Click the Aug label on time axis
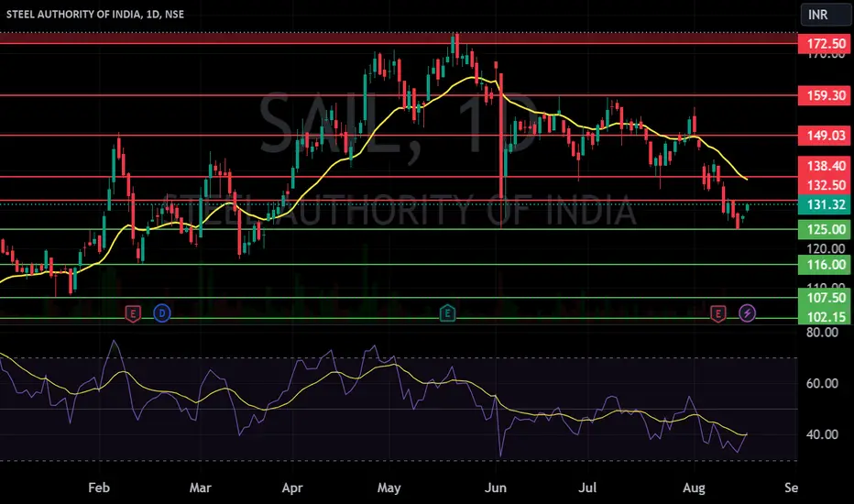The width and height of the screenshot is (854, 504). [x=695, y=488]
